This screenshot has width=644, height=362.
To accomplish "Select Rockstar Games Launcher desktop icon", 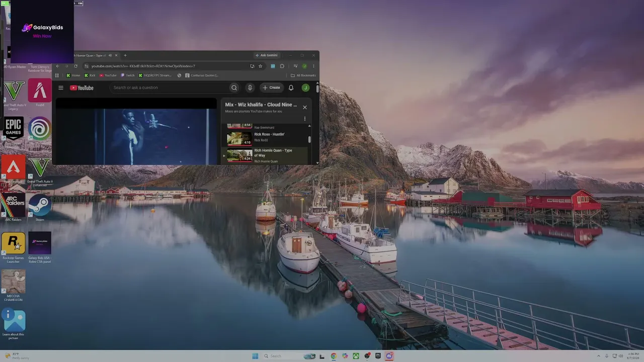I will pos(13,247).
